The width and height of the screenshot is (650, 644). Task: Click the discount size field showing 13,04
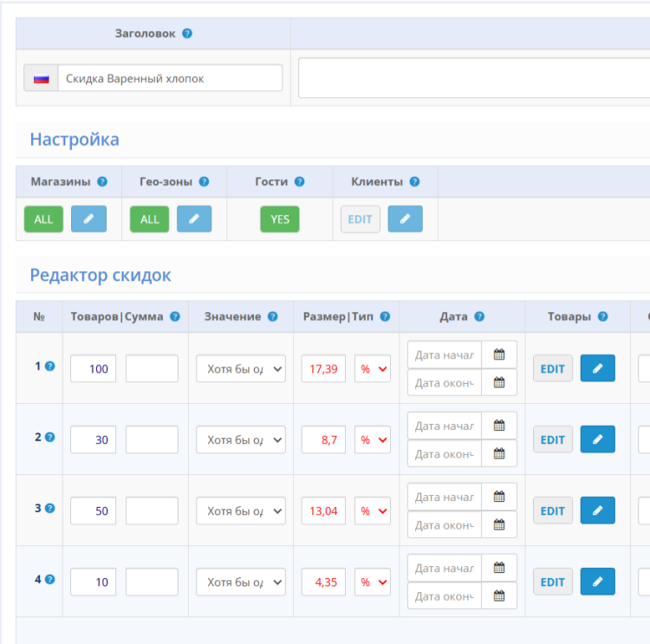tap(323, 511)
